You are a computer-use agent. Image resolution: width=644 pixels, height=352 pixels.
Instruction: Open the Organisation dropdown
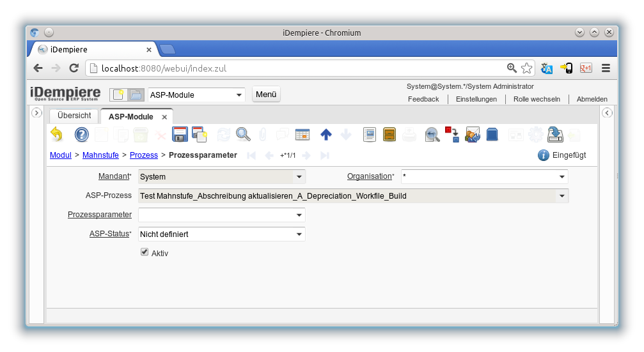pos(562,177)
